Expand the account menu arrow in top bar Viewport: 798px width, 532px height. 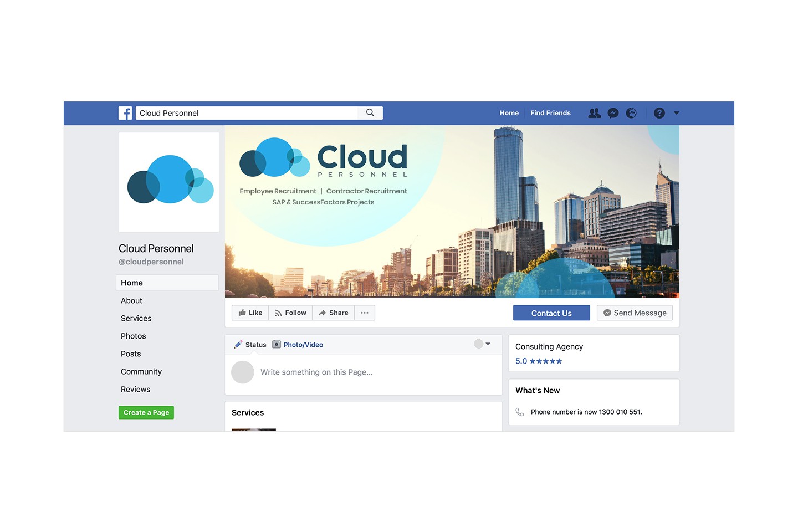click(677, 113)
